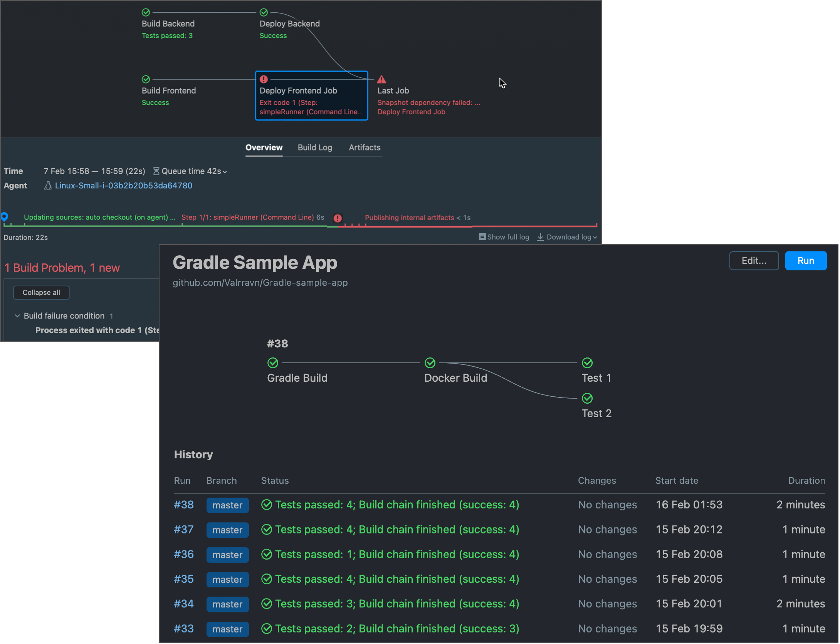Open run #36 in the history
The image size is (840, 644).
(x=184, y=554)
